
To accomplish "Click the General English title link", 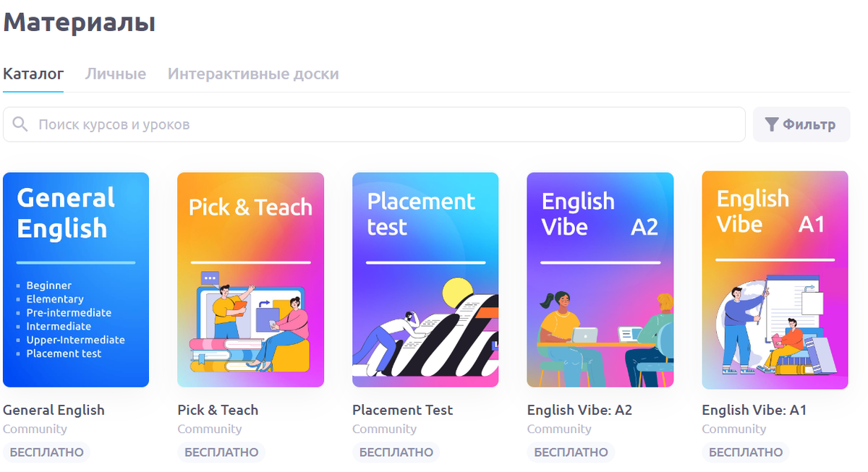I will [x=54, y=410].
